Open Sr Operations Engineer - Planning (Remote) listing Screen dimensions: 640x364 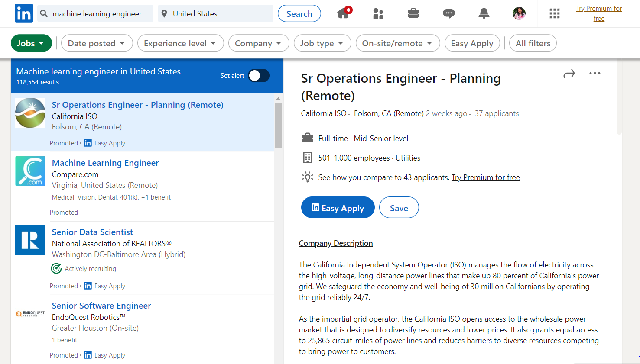138,105
